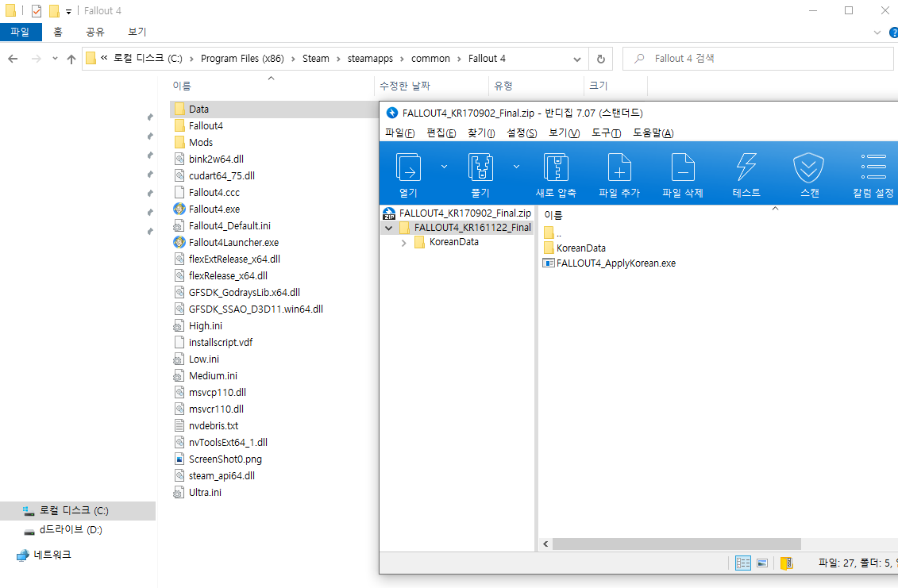Click Explorer refresh button
The image size is (898, 588).
pos(601,59)
